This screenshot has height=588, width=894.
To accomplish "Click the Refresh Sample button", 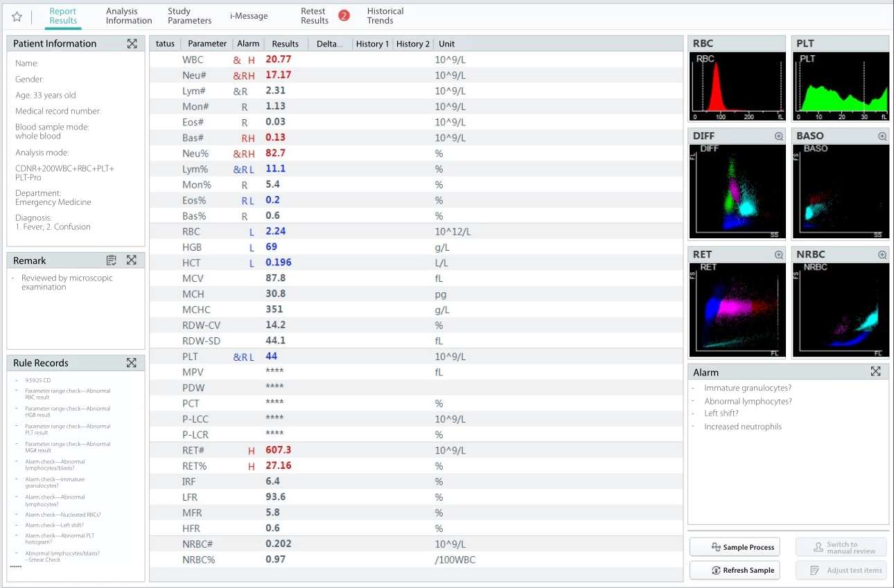I will coord(735,570).
